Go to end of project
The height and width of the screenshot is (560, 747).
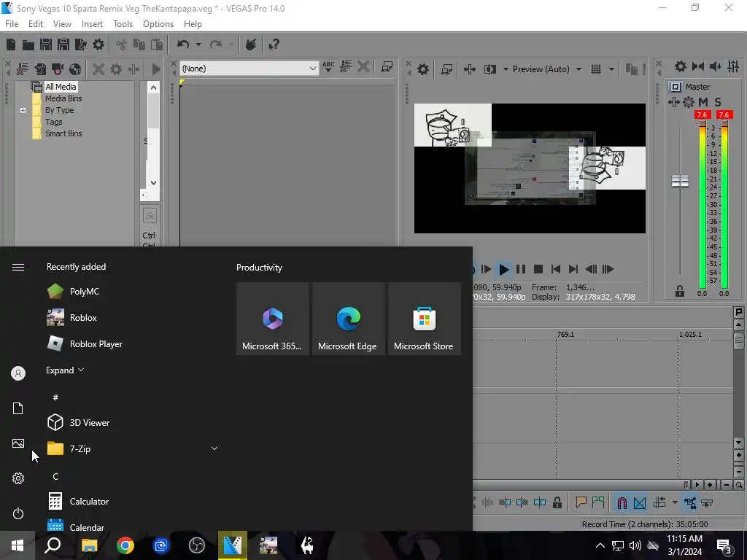tap(573, 270)
